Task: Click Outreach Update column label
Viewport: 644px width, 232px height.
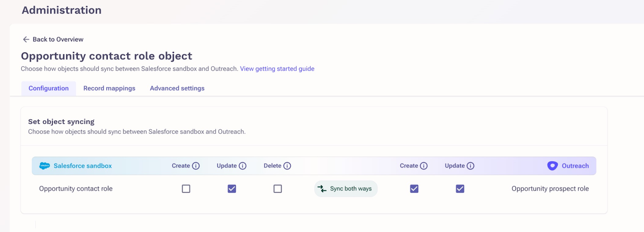Action: [455, 166]
